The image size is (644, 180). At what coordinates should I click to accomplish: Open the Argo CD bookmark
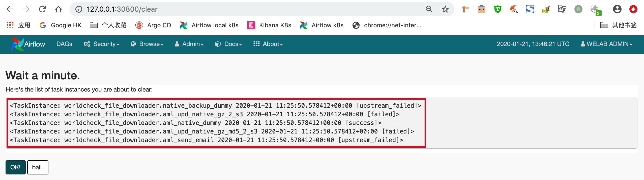153,25
